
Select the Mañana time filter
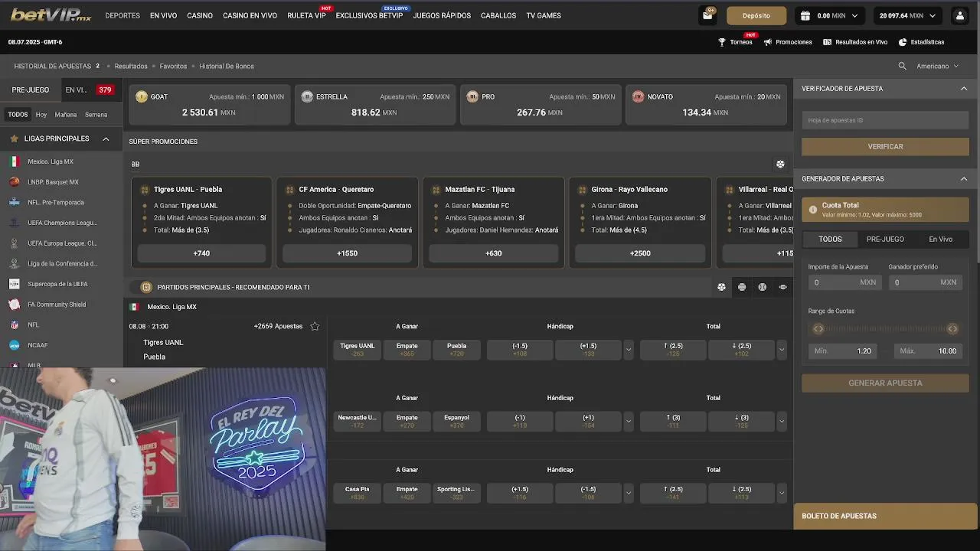66,115
